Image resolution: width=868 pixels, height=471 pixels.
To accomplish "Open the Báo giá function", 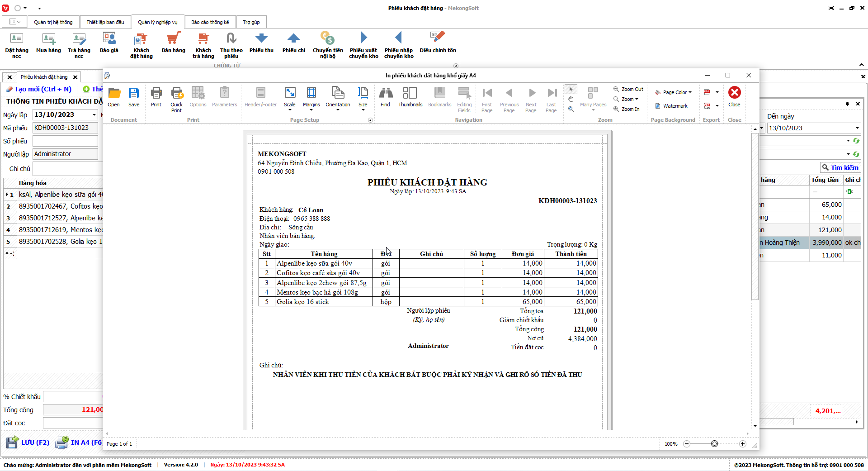I will click(109, 43).
